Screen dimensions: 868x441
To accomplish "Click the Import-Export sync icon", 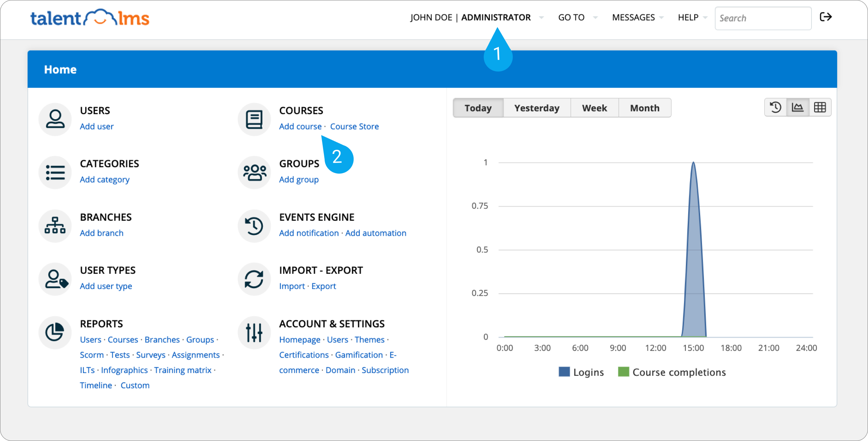I will [254, 279].
